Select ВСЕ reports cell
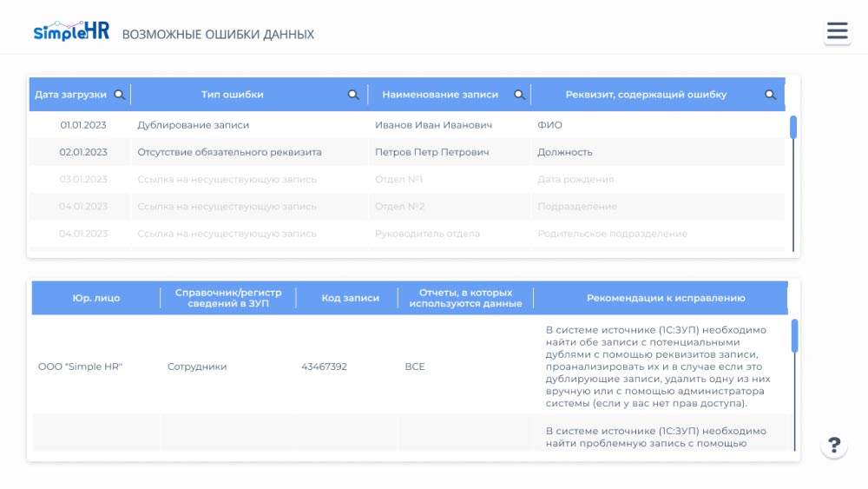 click(415, 366)
